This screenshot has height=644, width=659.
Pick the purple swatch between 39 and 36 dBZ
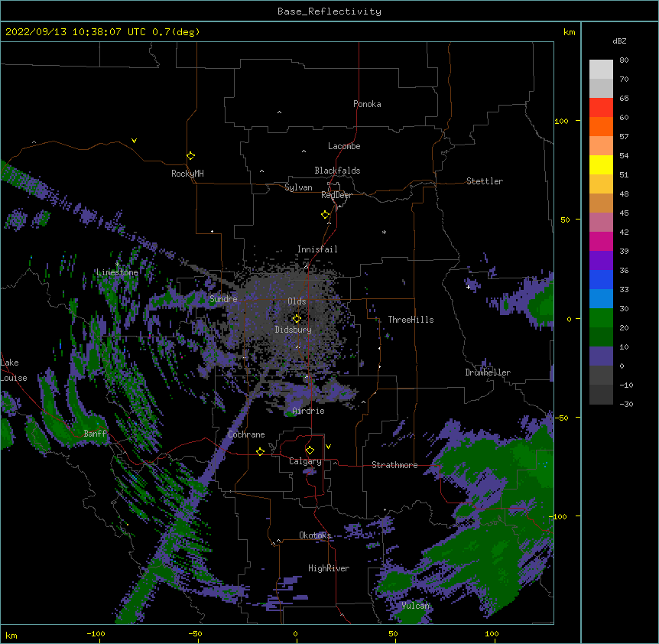601,261
